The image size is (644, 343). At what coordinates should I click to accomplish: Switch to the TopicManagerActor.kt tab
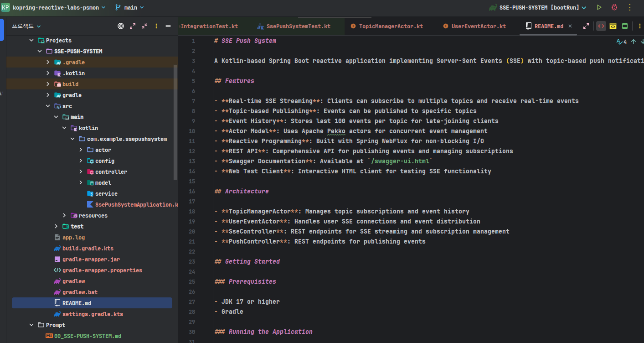coord(391,26)
